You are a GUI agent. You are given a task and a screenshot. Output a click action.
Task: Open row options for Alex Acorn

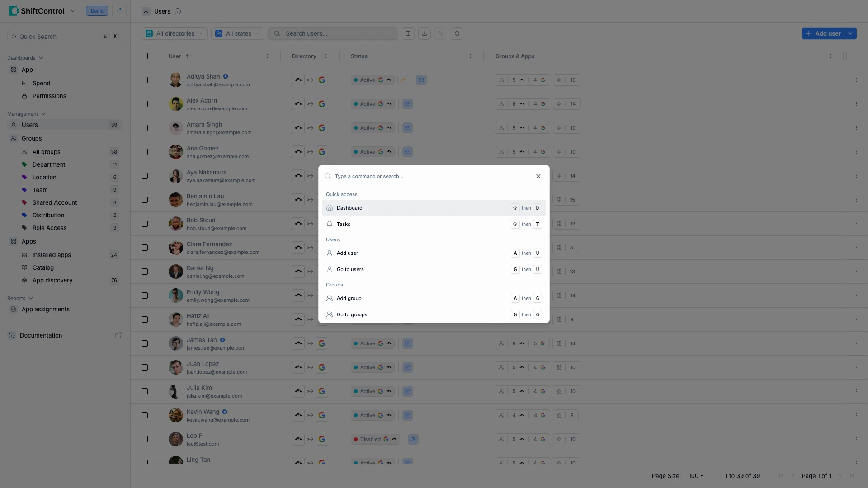(x=856, y=104)
